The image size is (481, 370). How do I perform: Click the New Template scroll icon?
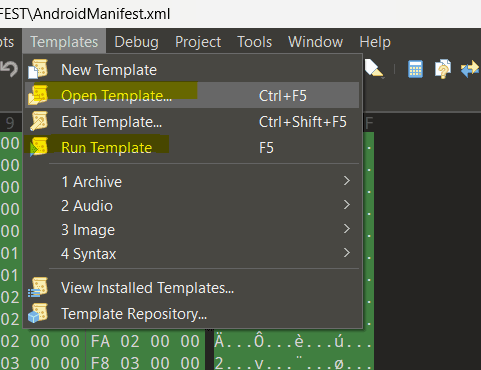point(38,69)
